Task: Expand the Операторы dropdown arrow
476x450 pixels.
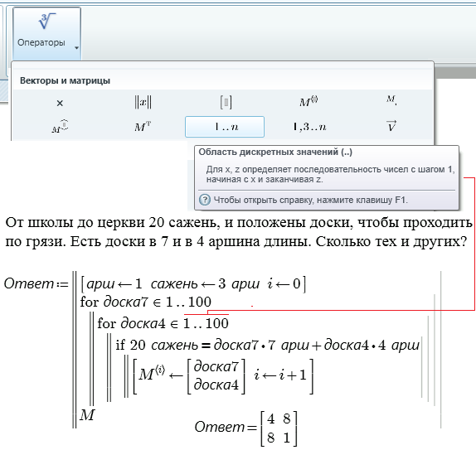Action: point(76,47)
